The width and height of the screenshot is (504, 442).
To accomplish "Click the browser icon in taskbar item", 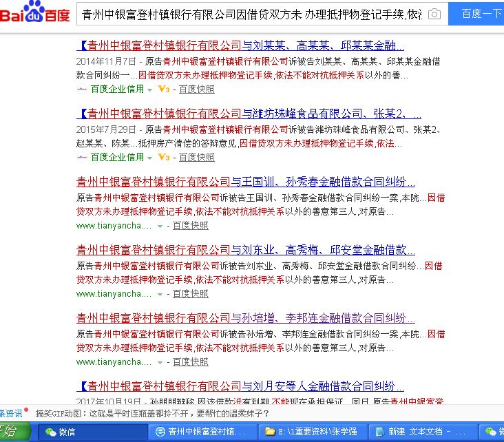I will [x=160, y=432].
